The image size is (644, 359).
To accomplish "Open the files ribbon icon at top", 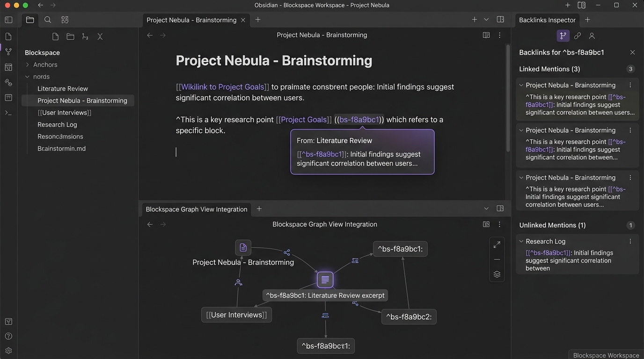I will tap(8, 36).
